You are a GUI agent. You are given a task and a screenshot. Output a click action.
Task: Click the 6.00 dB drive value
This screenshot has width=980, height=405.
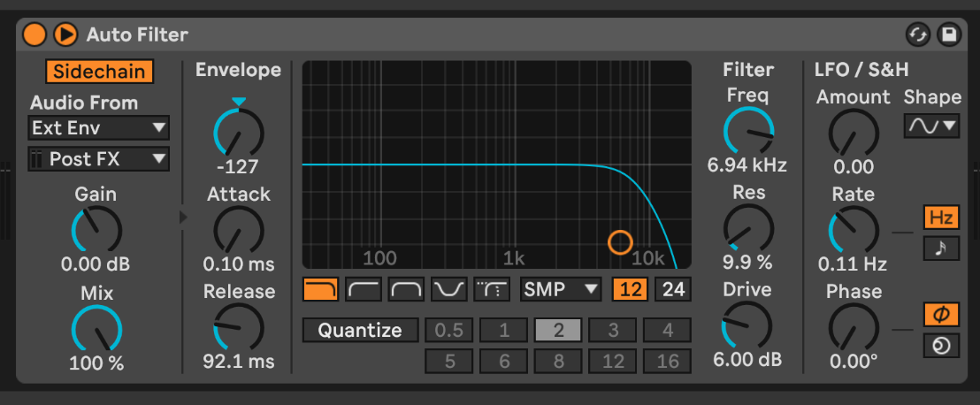747,361
